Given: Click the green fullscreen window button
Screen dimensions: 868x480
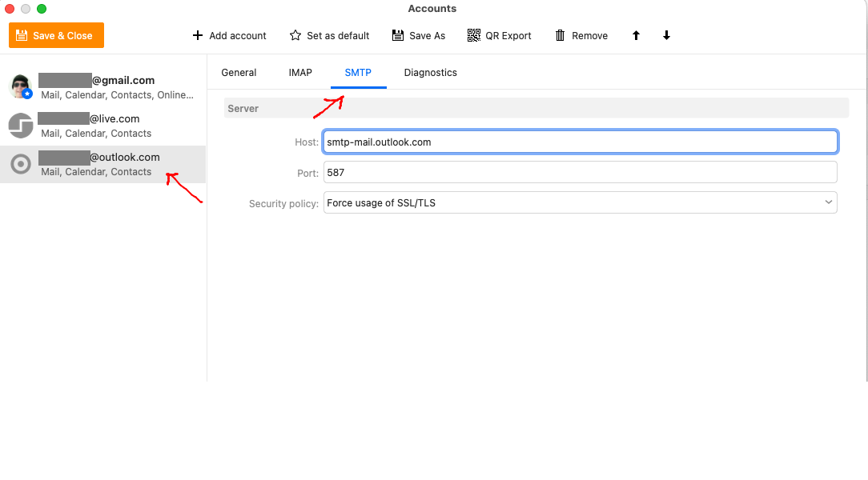Looking at the screenshot, I should (x=42, y=9).
